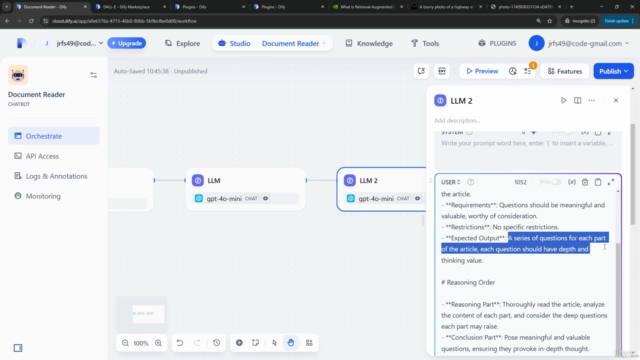This screenshot has height=360, width=640.
Task: Start a Preview run
Action: pyautogui.click(x=482, y=71)
